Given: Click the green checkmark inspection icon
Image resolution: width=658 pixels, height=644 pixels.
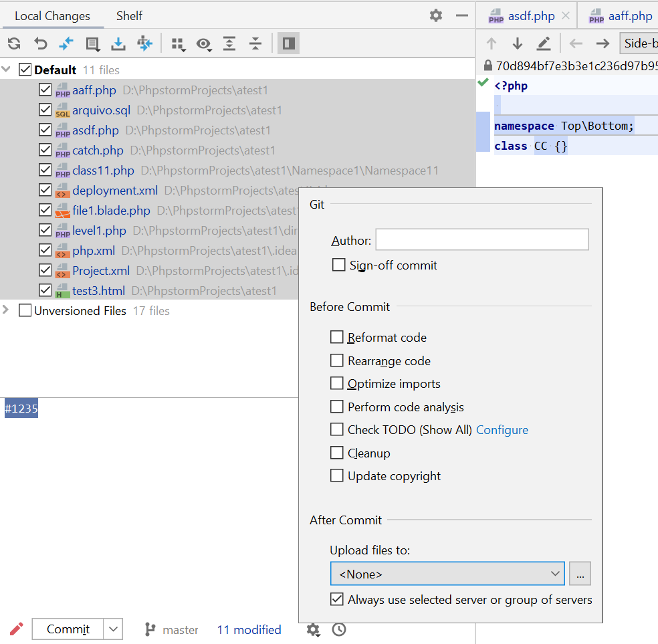Looking at the screenshot, I should pos(483,82).
